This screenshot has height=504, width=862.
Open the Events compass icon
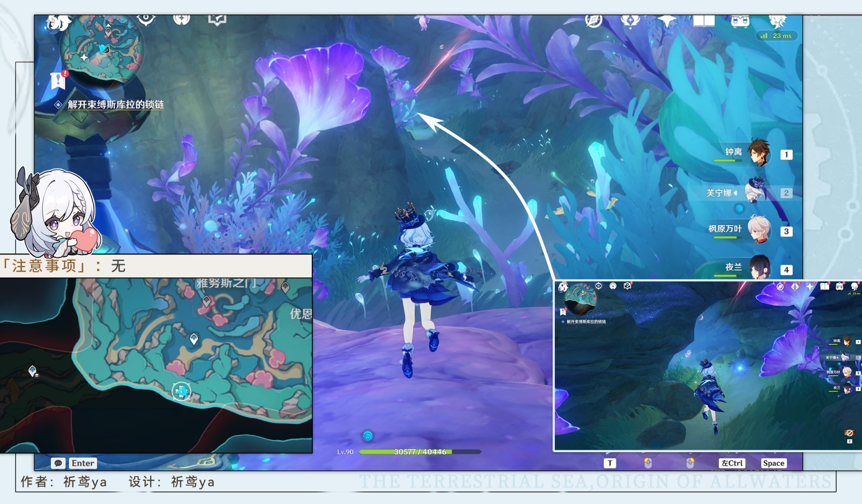[x=594, y=21]
